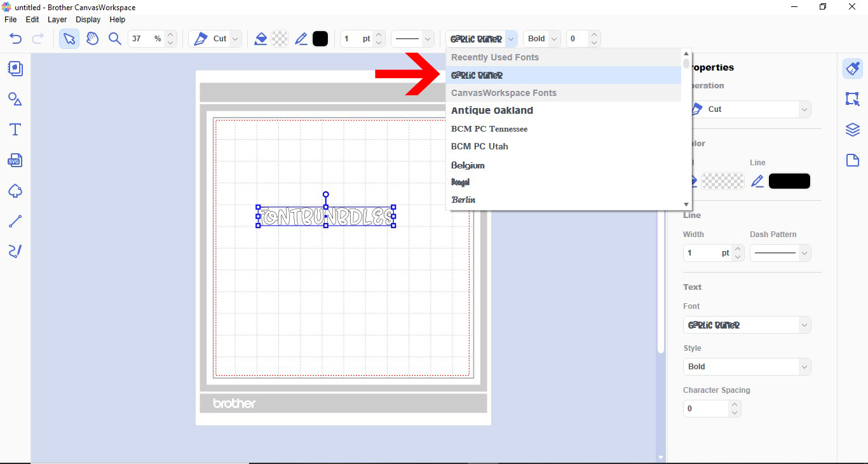Image resolution: width=868 pixels, height=464 pixels.
Task: Click the toolbar line width stepper arrows
Action: pyautogui.click(x=379, y=39)
